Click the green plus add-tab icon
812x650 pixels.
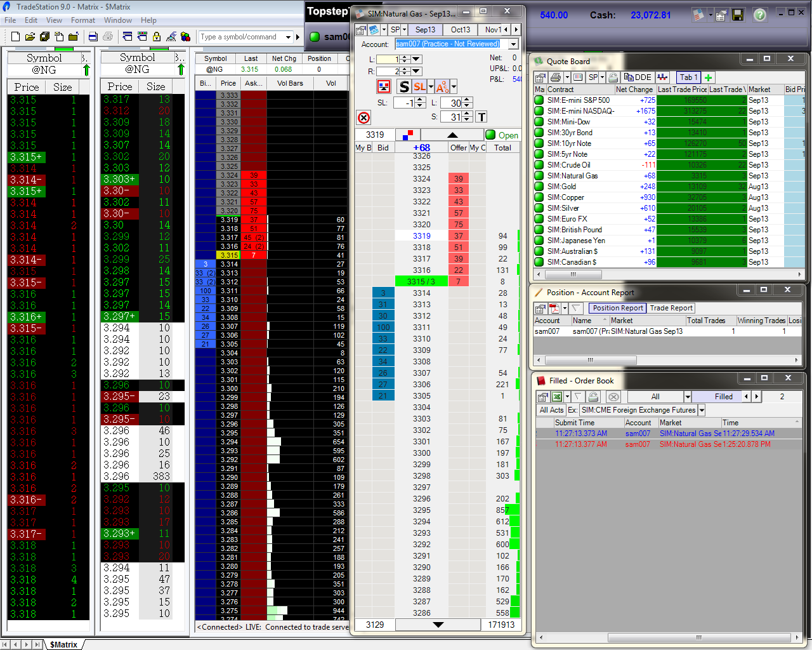click(x=709, y=77)
